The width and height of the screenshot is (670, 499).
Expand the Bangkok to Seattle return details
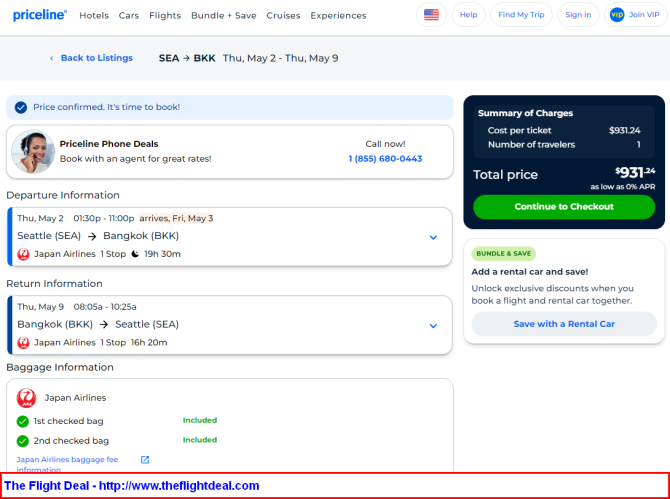(433, 326)
